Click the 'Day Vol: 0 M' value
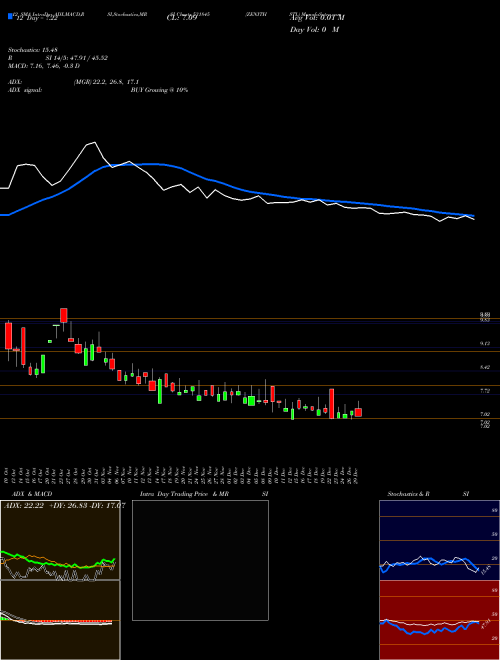 (314, 30)
